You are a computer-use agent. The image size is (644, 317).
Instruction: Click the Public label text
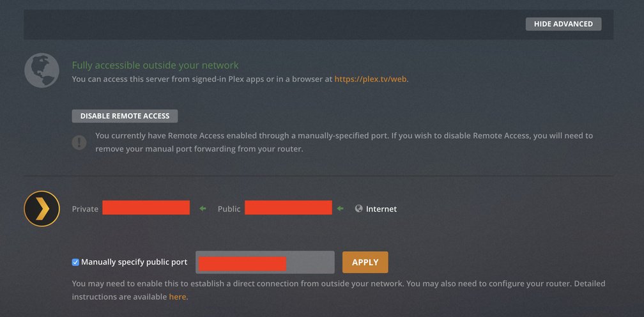[229, 209]
